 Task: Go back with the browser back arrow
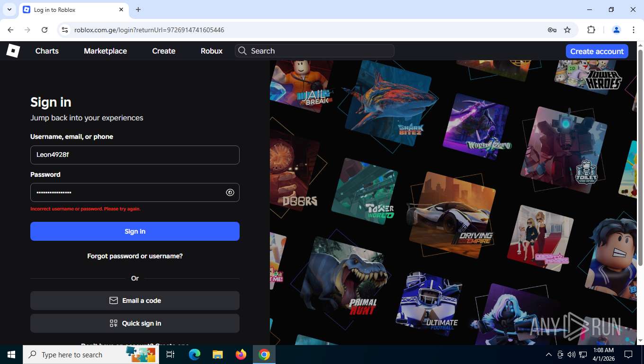pos(10,30)
